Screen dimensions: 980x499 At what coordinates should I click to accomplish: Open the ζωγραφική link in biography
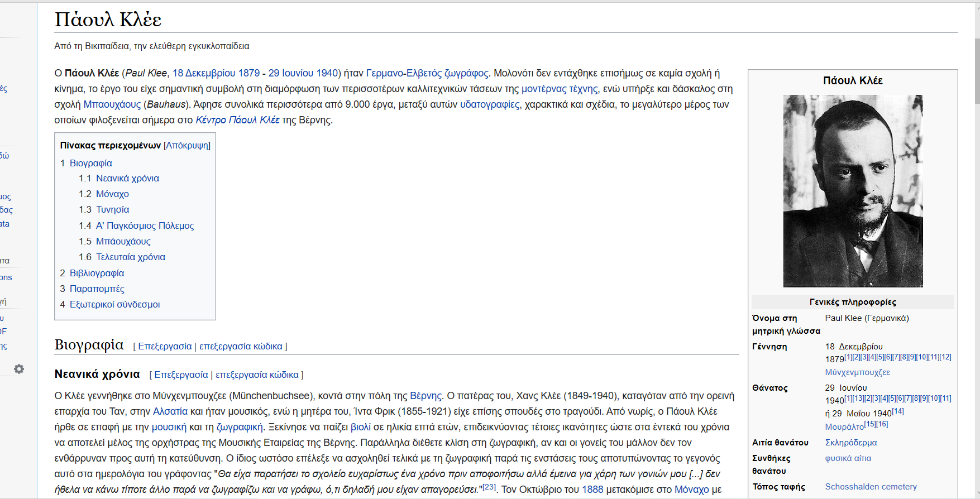pyautogui.click(x=240, y=427)
